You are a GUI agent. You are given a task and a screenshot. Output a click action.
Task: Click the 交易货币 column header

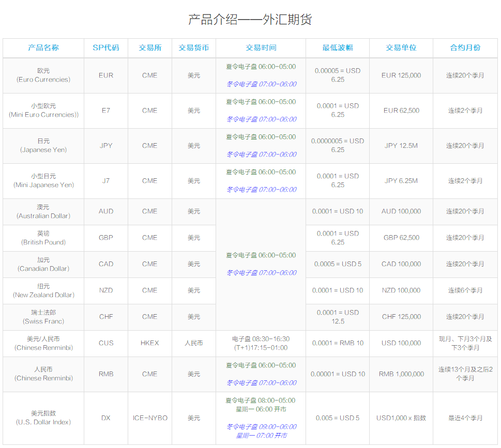click(x=194, y=48)
